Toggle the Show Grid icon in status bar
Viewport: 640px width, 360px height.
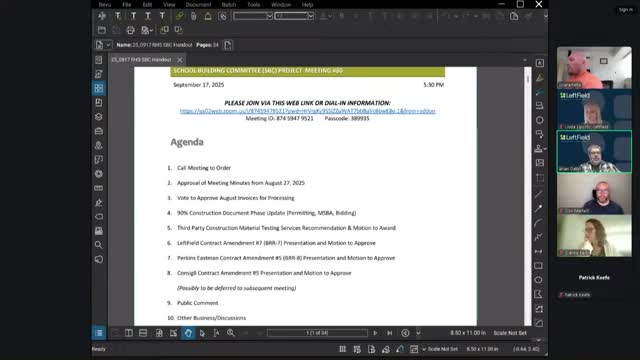click(x=342, y=349)
